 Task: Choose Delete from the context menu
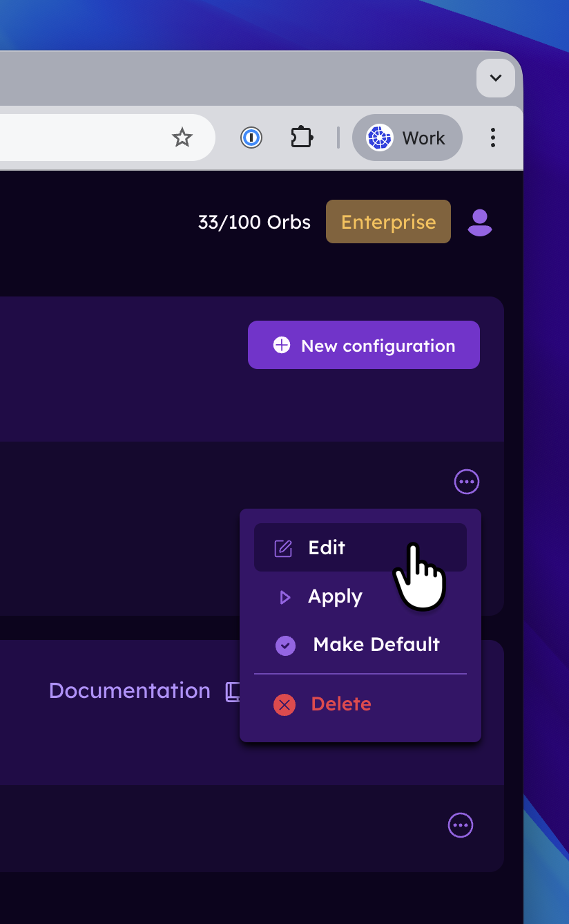(341, 704)
